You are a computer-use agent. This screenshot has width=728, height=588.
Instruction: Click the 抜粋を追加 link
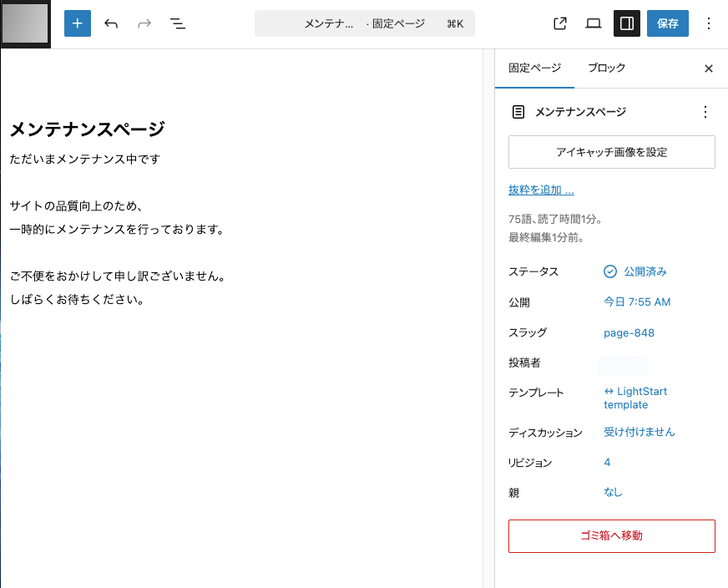(x=541, y=190)
